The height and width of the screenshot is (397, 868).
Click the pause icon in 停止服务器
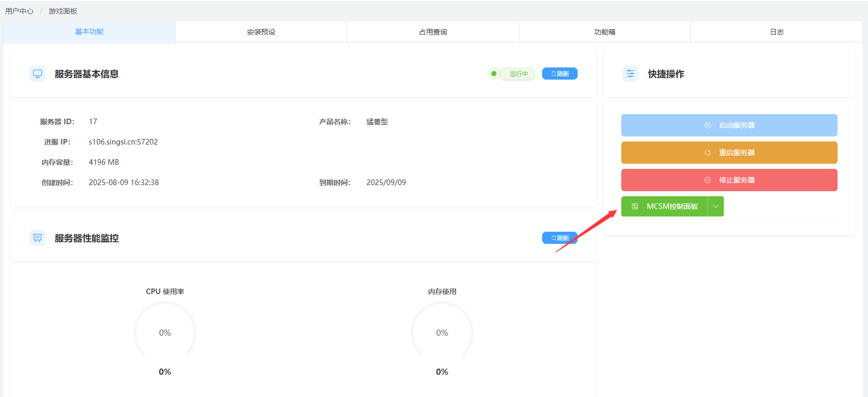(708, 180)
